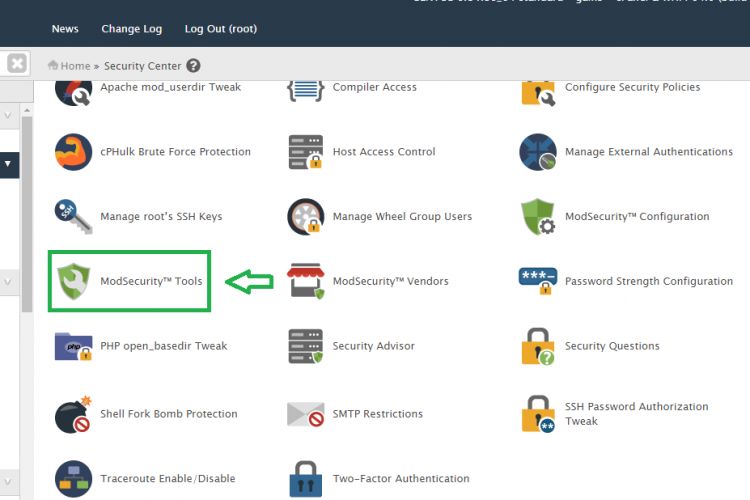Open the News menu item
Image resolution: width=750 pixels, height=500 pixels.
click(65, 29)
